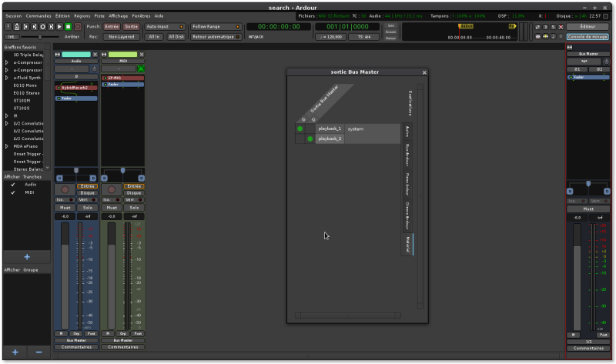Click the début marker in mini timeline
This screenshot has width=616, height=364.
(466, 26)
